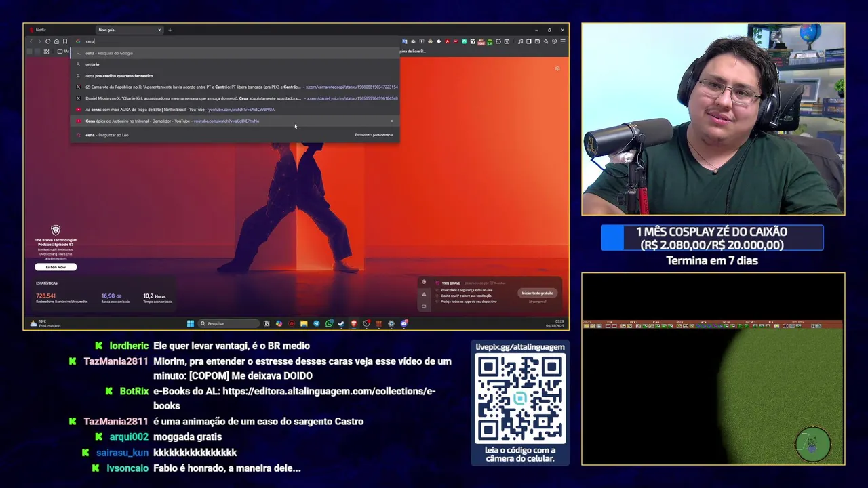
Task: Open Settings gear in the taskbar
Action: [391, 323]
